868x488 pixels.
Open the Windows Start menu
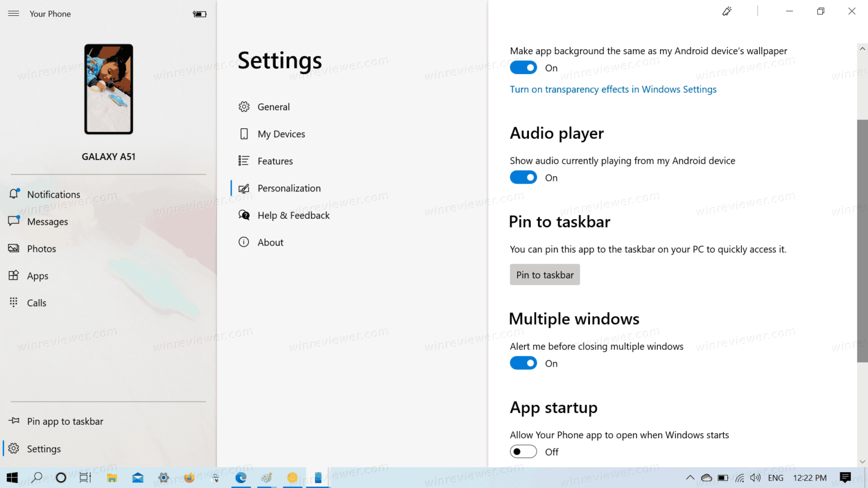point(12,478)
